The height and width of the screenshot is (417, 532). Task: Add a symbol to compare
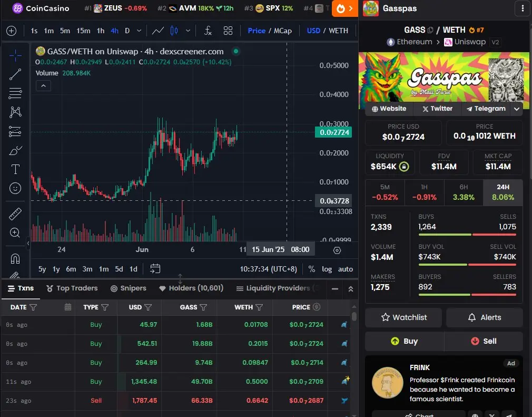tap(12, 31)
